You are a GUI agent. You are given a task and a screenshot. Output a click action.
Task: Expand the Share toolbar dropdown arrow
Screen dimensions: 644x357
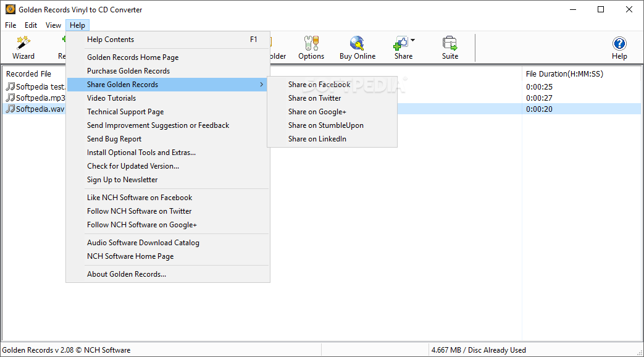(413, 40)
